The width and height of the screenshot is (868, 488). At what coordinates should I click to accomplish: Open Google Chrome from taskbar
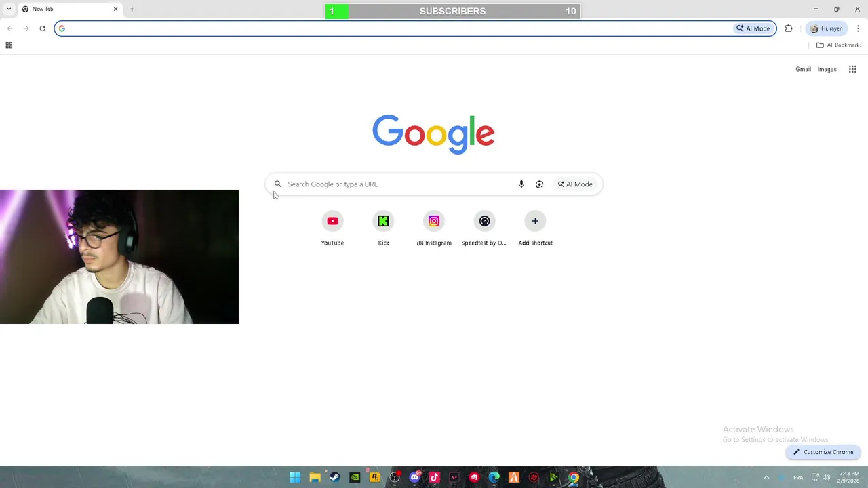tap(574, 477)
